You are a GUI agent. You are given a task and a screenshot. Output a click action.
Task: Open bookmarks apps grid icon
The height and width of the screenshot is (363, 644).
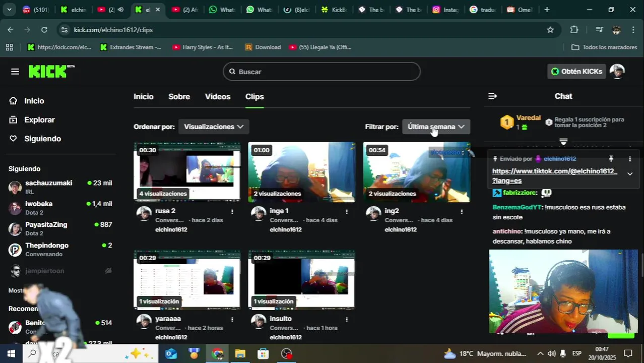(9, 47)
